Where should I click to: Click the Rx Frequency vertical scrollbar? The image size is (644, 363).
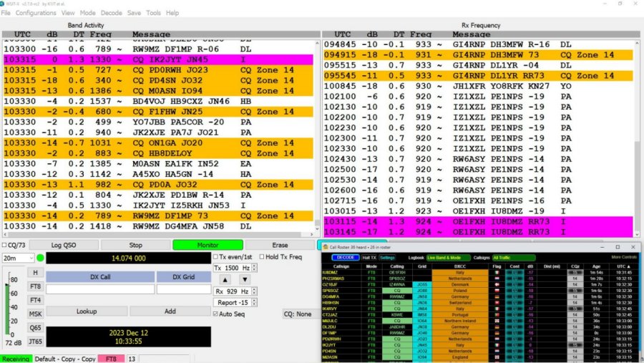[637, 137]
